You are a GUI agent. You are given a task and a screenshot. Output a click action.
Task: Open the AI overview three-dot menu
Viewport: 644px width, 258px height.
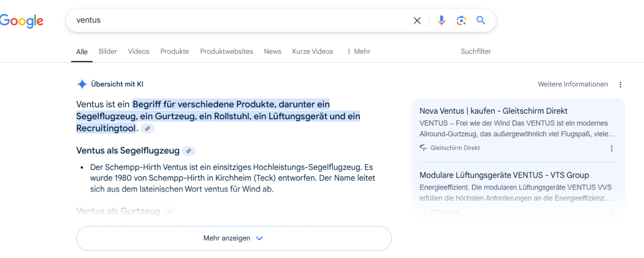[x=620, y=84]
